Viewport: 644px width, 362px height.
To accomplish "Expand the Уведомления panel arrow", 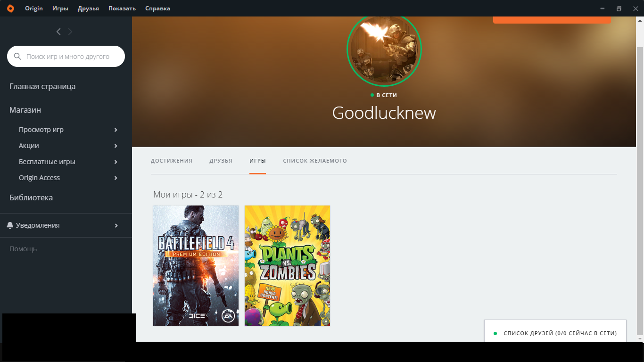I will click(x=116, y=225).
